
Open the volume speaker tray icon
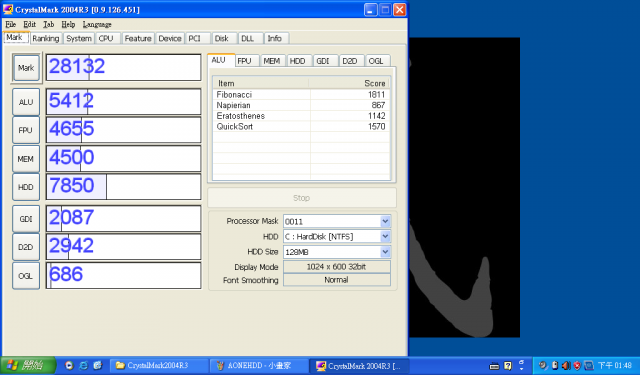566,366
